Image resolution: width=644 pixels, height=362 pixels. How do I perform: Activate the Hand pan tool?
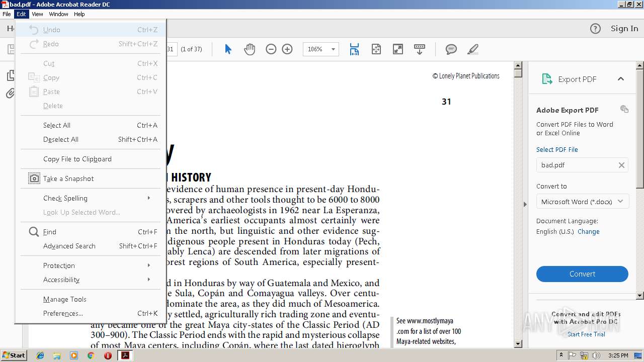point(250,49)
